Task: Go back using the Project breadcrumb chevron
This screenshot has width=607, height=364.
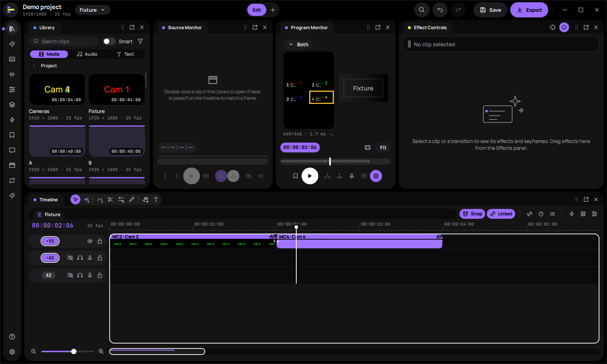Action: 34,66
